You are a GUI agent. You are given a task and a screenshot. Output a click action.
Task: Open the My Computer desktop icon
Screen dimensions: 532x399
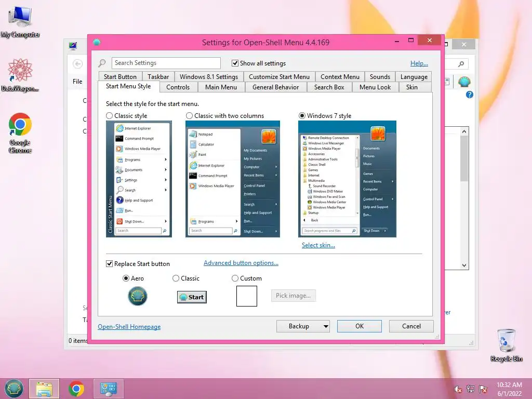point(20,22)
